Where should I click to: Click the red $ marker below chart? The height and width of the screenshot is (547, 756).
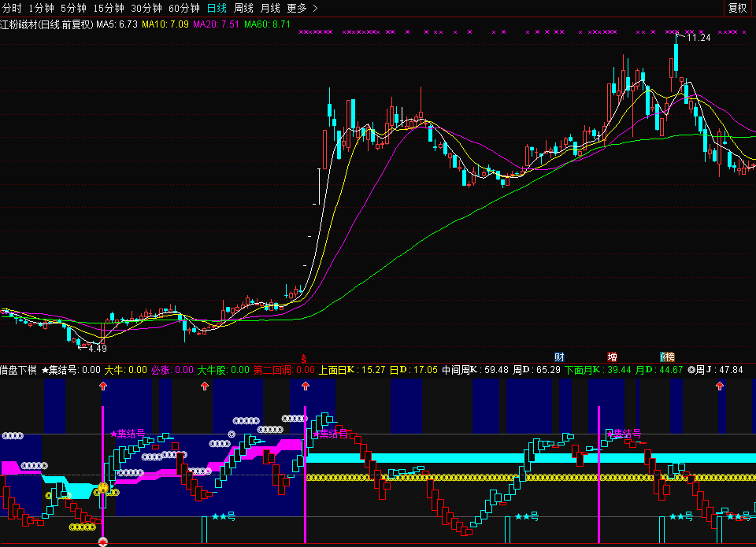click(303, 358)
